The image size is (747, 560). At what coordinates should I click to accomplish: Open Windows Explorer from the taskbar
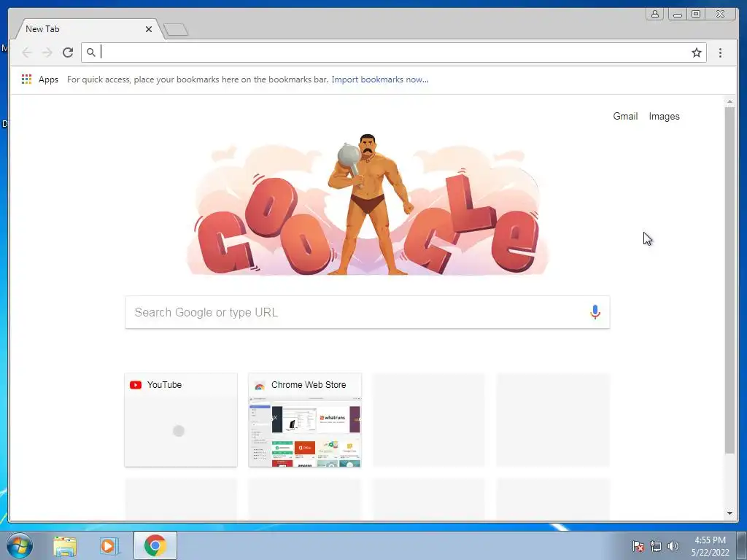coord(65,545)
